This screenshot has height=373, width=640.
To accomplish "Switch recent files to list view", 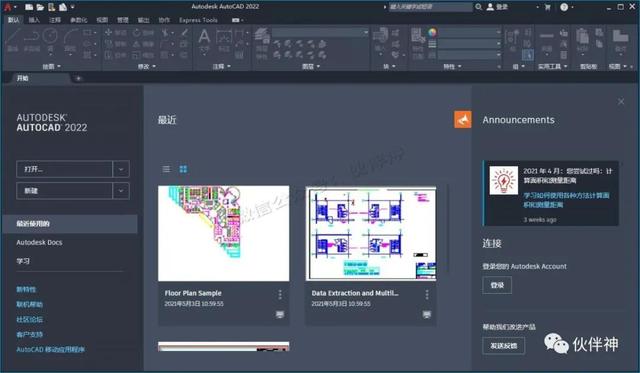I will (x=166, y=169).
